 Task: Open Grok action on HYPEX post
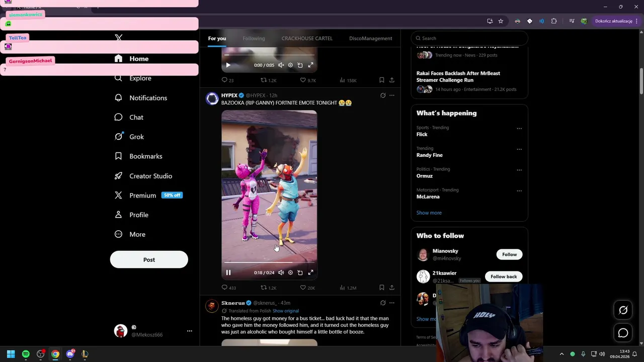[x=383, y=95]
